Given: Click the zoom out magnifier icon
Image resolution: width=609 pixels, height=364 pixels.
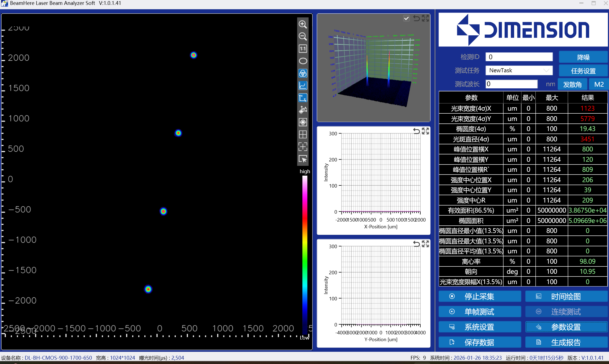Looking at the screenshot, I should point(303,36).
